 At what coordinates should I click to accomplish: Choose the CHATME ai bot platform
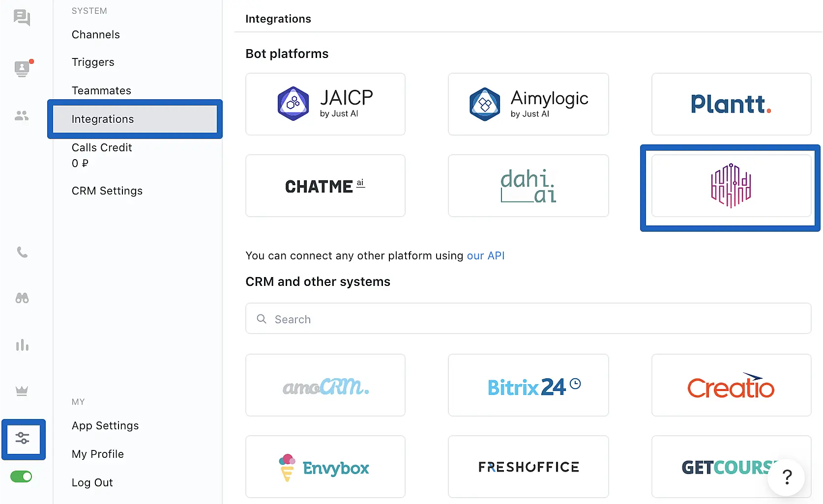(x=325, y=186)
